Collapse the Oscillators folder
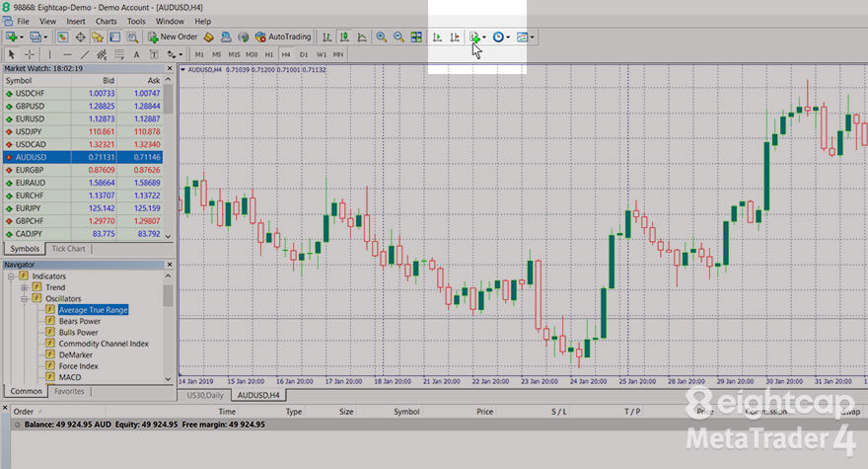The image size is (868, 469). pyautogui.click(x=24, y=298)
